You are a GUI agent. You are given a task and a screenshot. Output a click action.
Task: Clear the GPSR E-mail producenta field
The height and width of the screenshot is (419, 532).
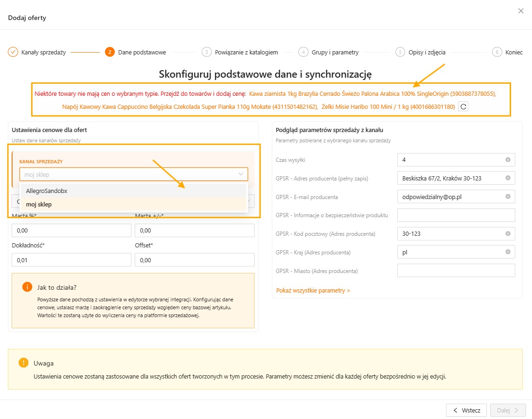(507, 197)
